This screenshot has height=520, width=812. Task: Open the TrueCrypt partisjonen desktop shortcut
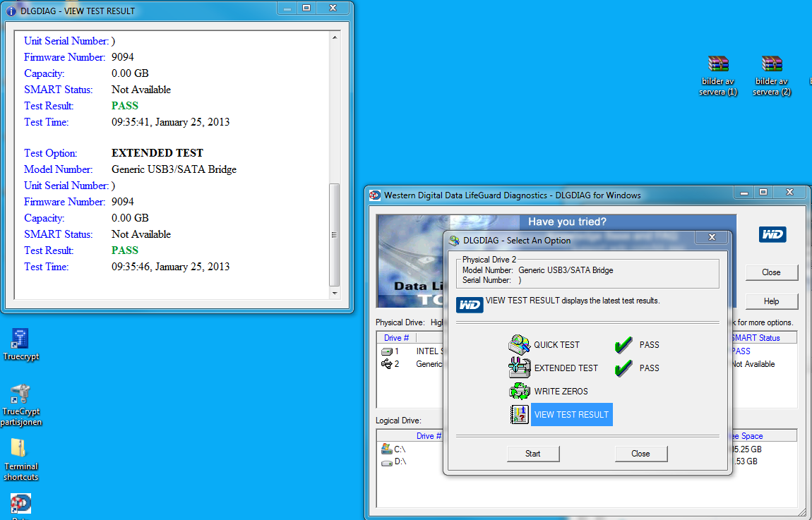[x=20, y=405]
